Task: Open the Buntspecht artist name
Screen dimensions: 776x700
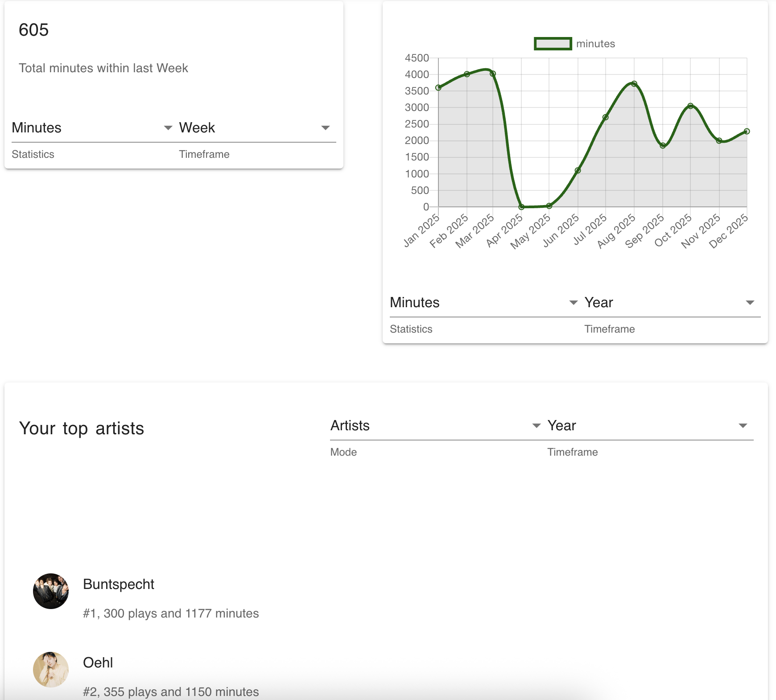Action: click(119, 584)
